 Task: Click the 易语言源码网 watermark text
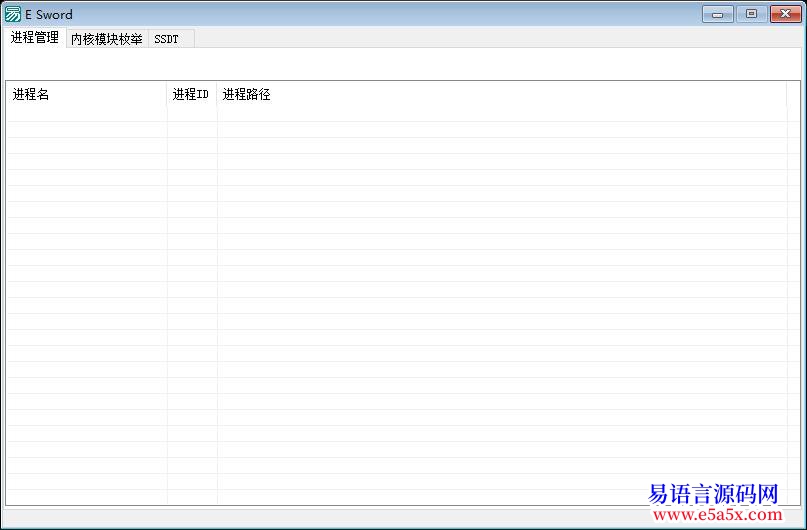tap(713, 494)
